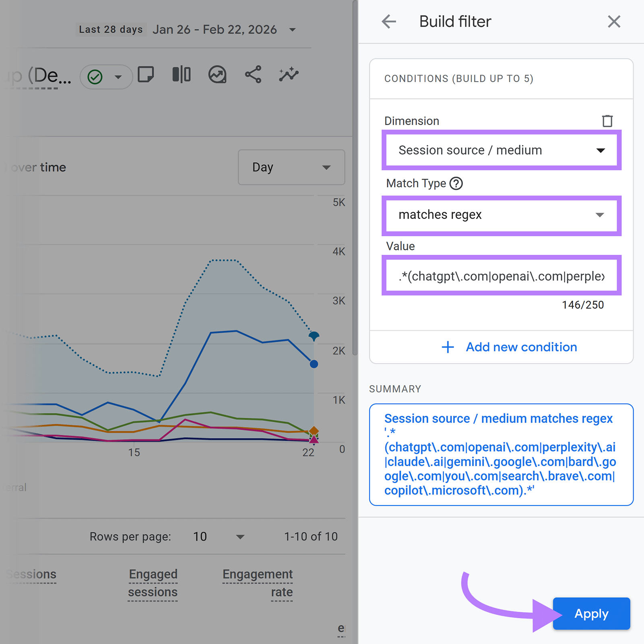644x644 pixels.
Task: Delete the condition with the trash icon
Action: coord(608,121)
